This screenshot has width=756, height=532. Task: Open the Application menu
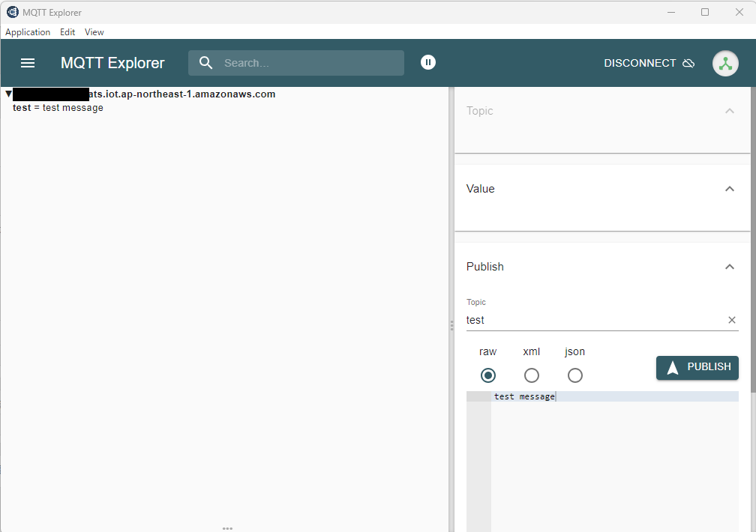(28, 32)
